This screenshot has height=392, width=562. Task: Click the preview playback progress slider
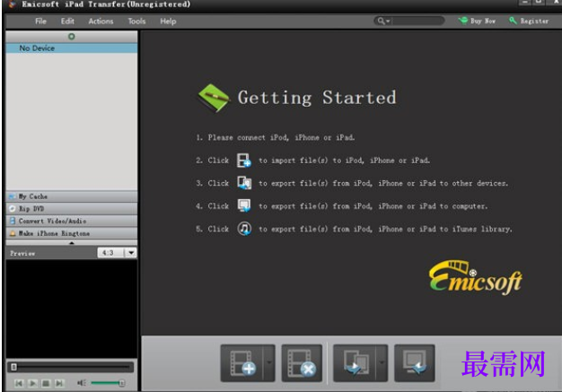click(x=71, y=367)
